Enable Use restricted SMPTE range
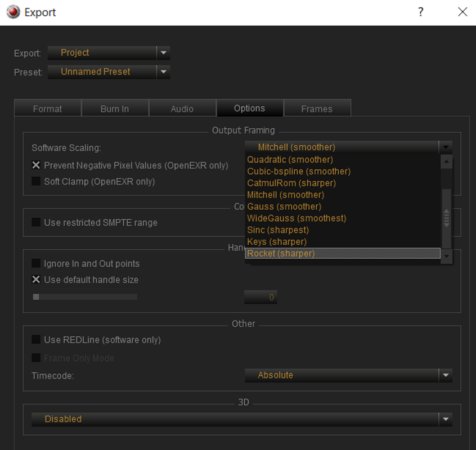The height and width of the screenshot is (450, 476). click(x=36, y=222)
